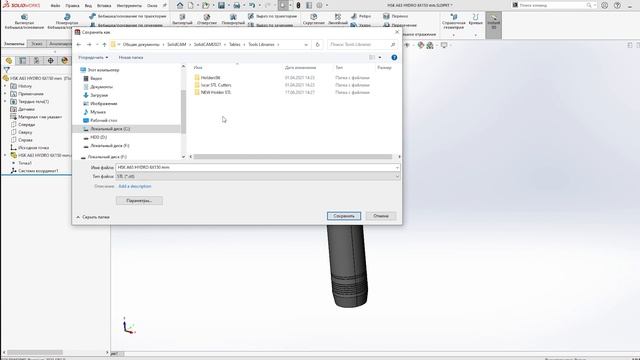Click the Сохранить button
Viewport: 640px width, 360px height.
point(344,216)
